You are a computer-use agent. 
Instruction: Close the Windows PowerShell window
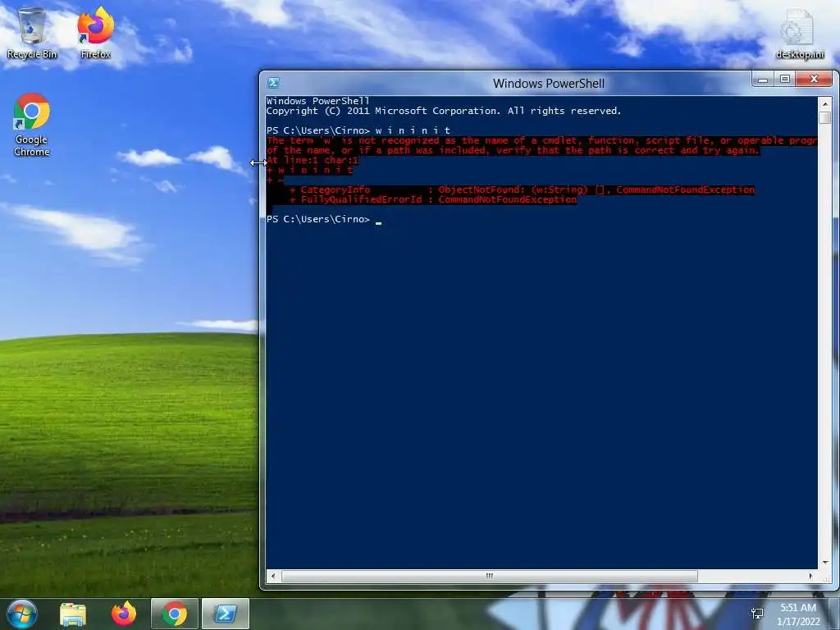(815, 80)
